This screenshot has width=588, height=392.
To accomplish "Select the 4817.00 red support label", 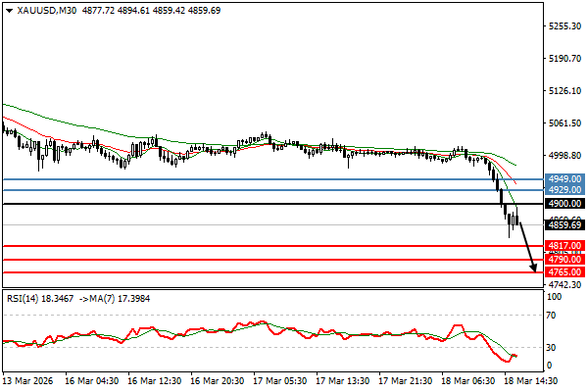I will pyautogui.click(x=565, y=246).
